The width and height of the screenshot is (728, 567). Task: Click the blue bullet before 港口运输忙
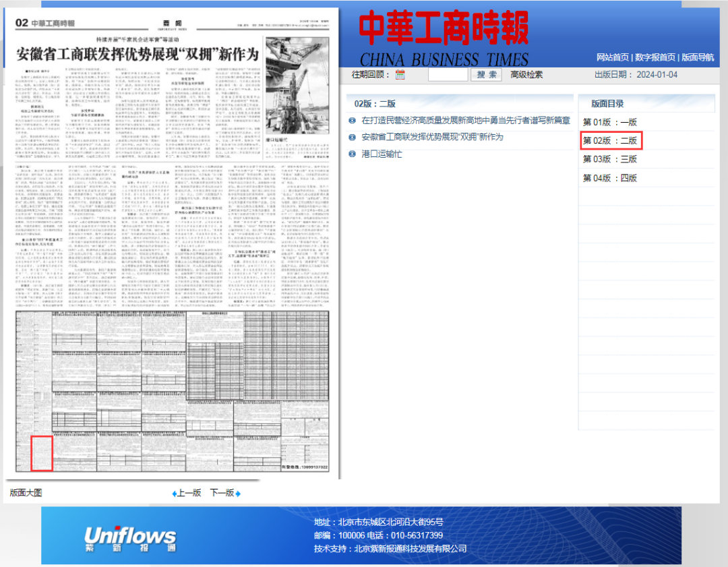352,154
